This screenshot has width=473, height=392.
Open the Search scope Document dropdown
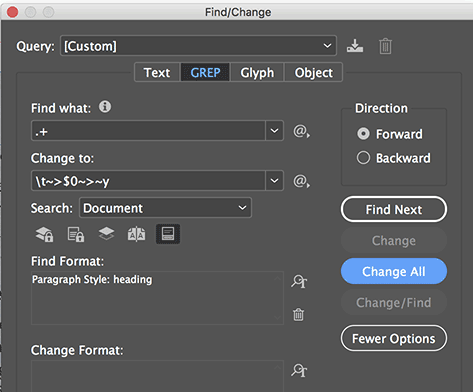(x=165, y=208)
